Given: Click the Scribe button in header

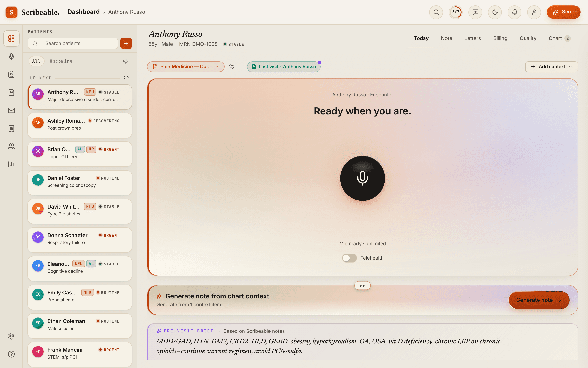Looking at the screenshot, I should coord(563,12).
